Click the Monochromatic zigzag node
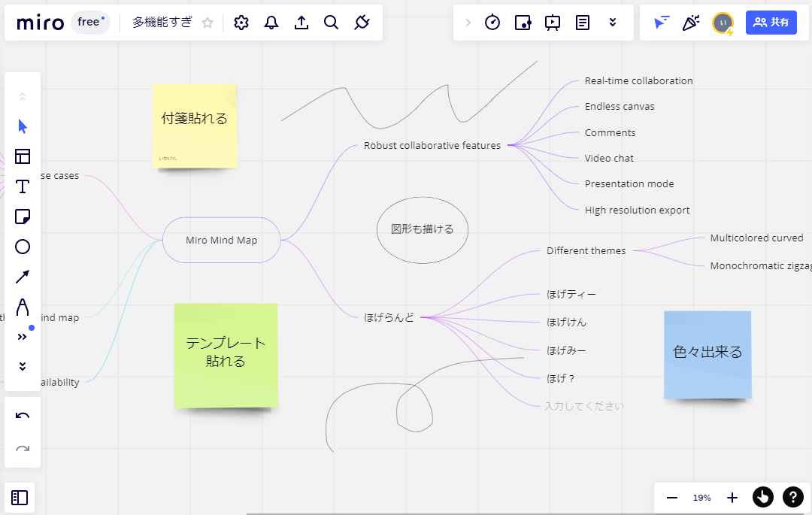The width and height of the screenshot is (812, 515). pyautogui.click(x=761, y=266)
